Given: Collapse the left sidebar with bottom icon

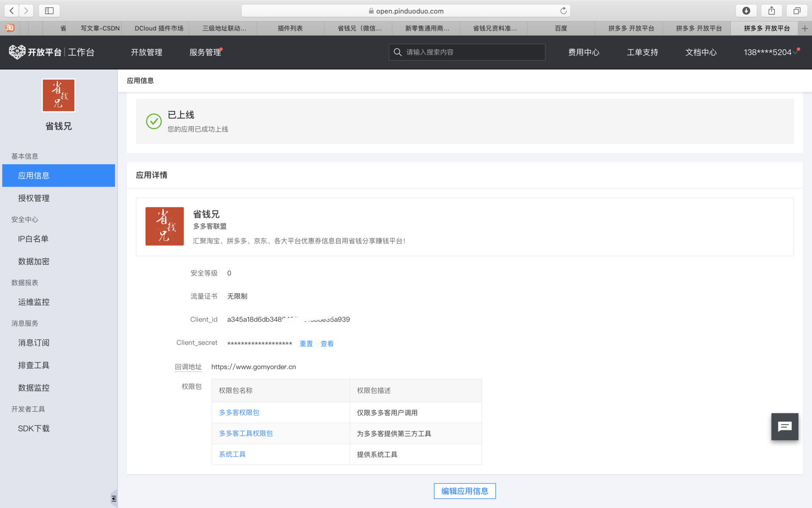Looking at the screenshot, I should click(114, 499).
